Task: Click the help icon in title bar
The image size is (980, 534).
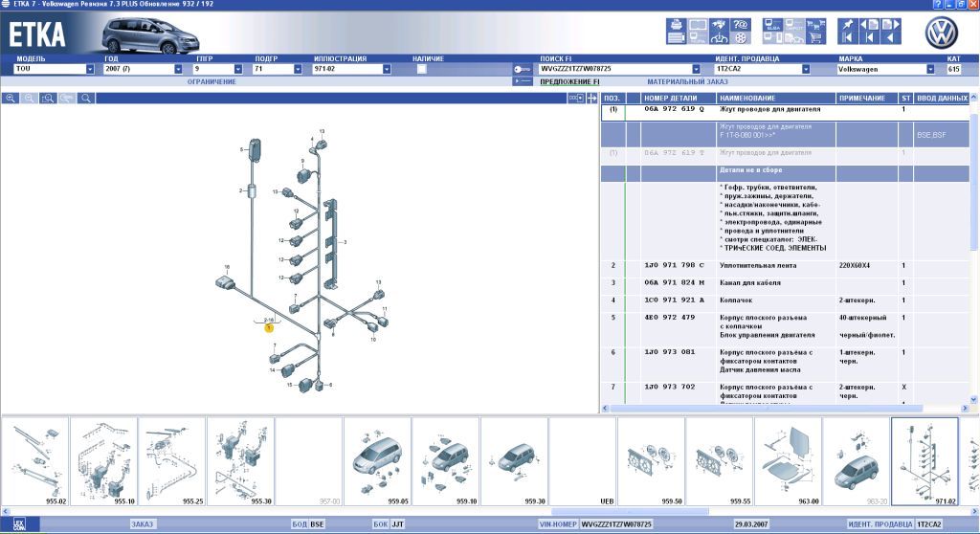Action: click(x=938, y=5)
